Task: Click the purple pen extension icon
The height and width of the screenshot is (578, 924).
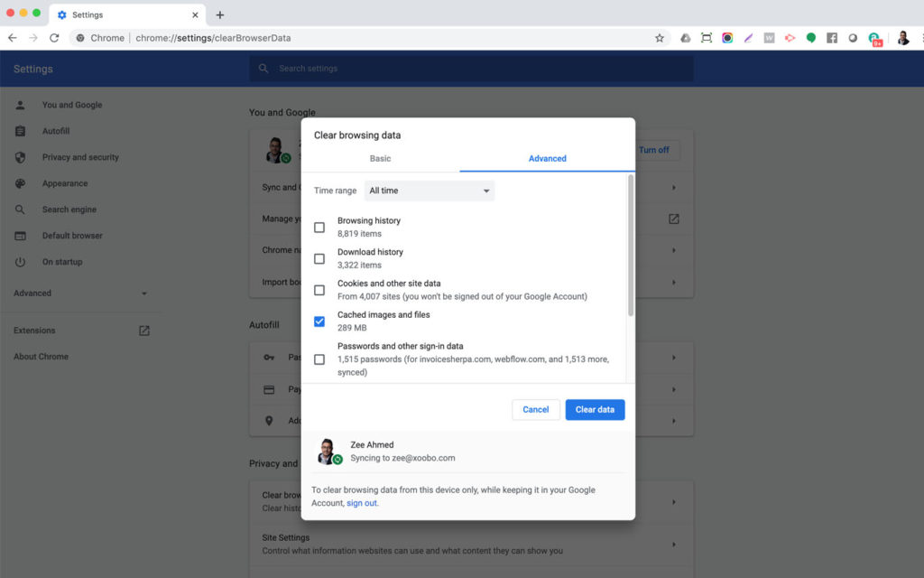Action: [x=748, y=38]
